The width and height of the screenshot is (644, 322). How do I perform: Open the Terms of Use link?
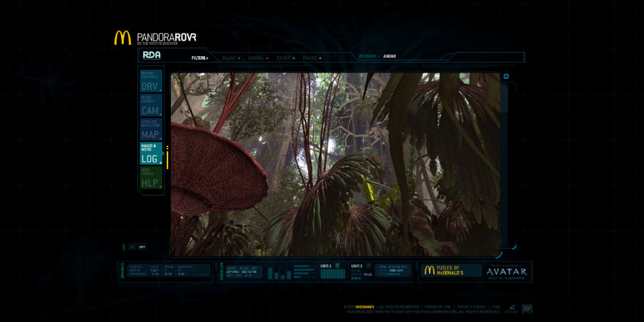437,307
